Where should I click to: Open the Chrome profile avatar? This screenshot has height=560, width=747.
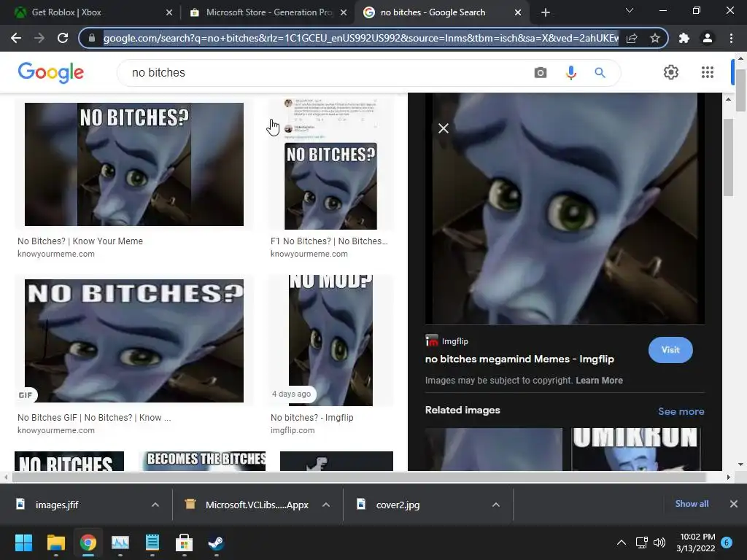(708, 38)
